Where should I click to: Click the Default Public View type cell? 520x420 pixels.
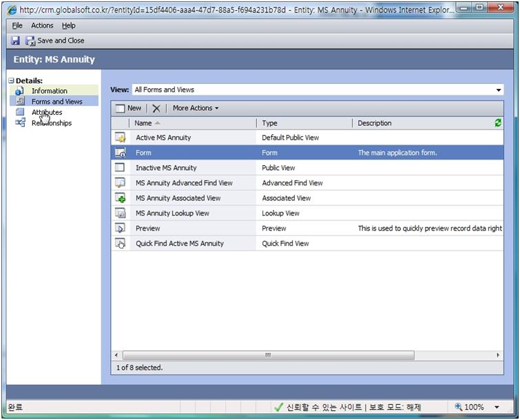point(290,138)
